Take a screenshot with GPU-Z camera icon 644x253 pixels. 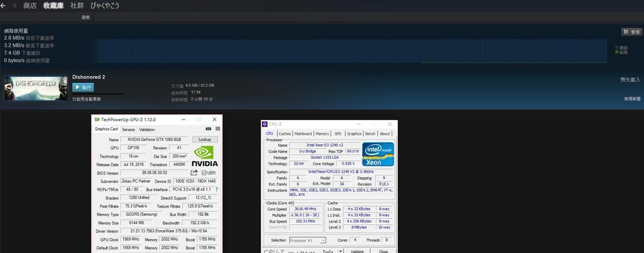click(x=208, y=129)
